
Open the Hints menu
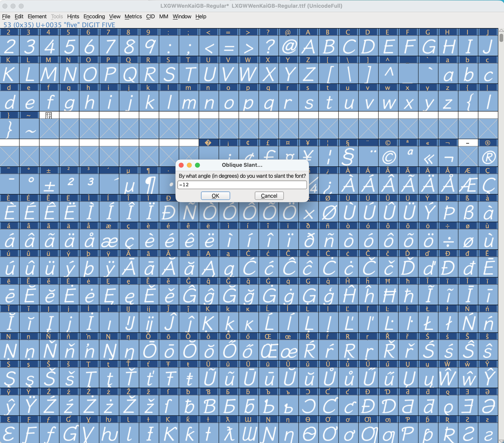click(x=73, y=17)
